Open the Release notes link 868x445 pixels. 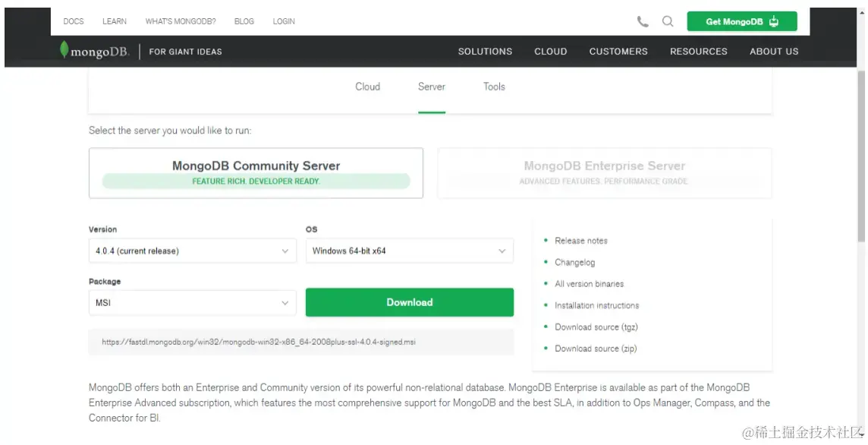tap(581, 241)
